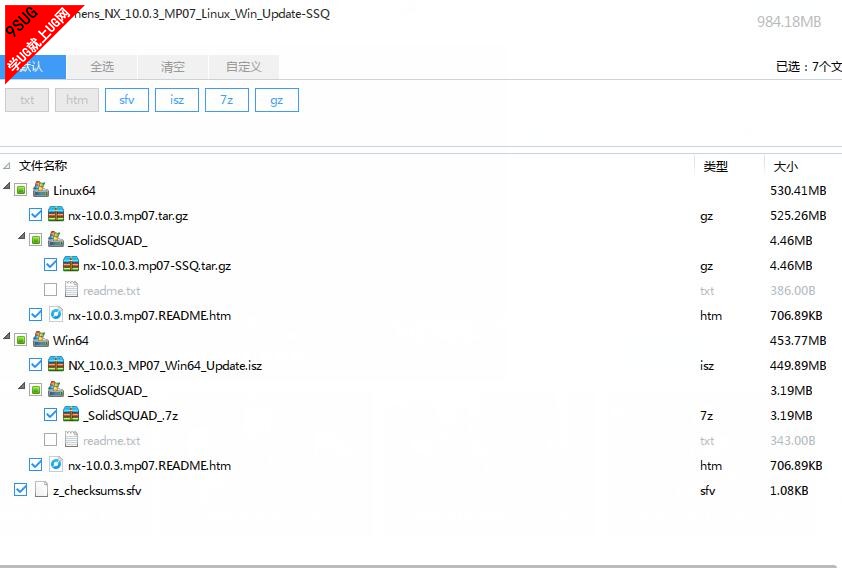Select the _SolidSQUAD_.7z filename
The width and height of the screenshot is (842, 568).
coord(130,416)
